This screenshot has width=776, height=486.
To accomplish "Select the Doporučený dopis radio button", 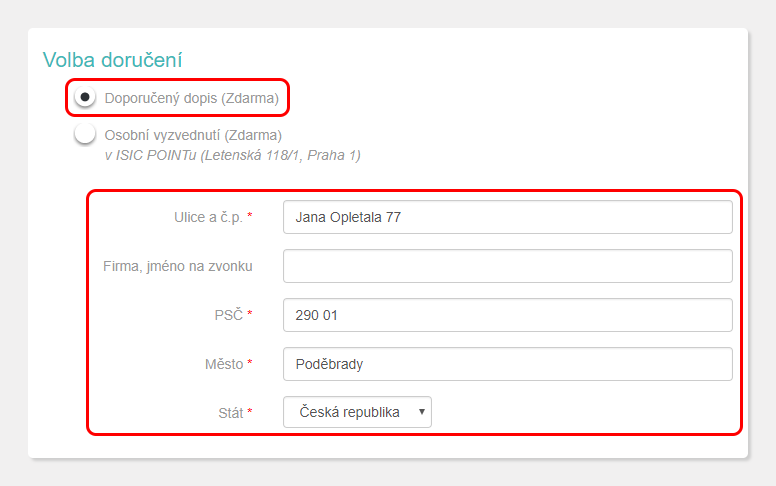I will point(85,97).
